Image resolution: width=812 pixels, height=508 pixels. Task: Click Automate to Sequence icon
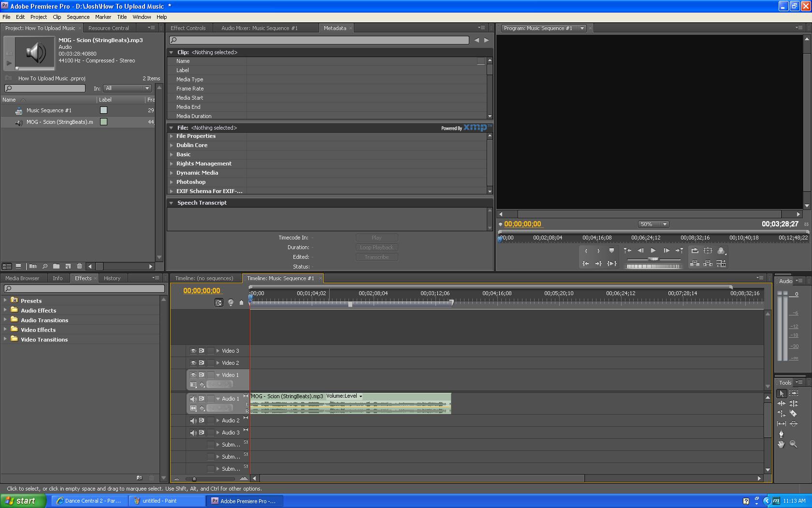pos(33,266)
